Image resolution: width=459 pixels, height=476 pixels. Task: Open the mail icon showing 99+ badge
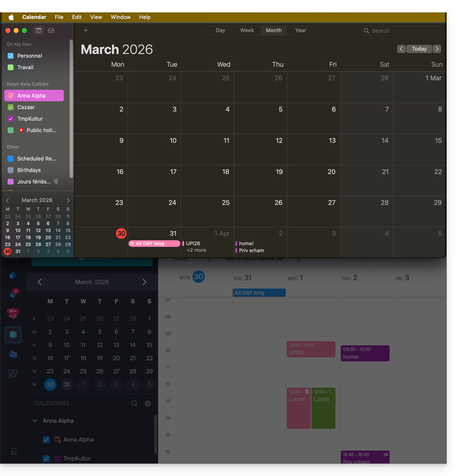click(x=13, y=314)
